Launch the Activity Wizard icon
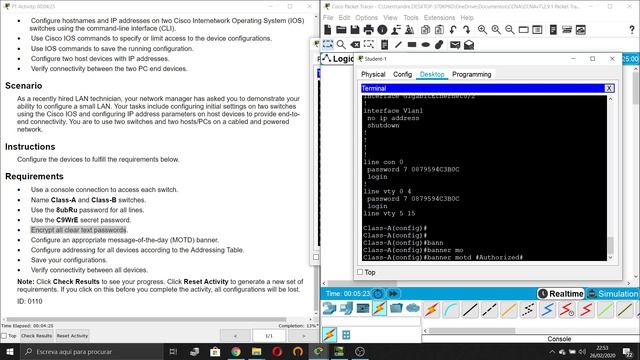 coord(396,30)
